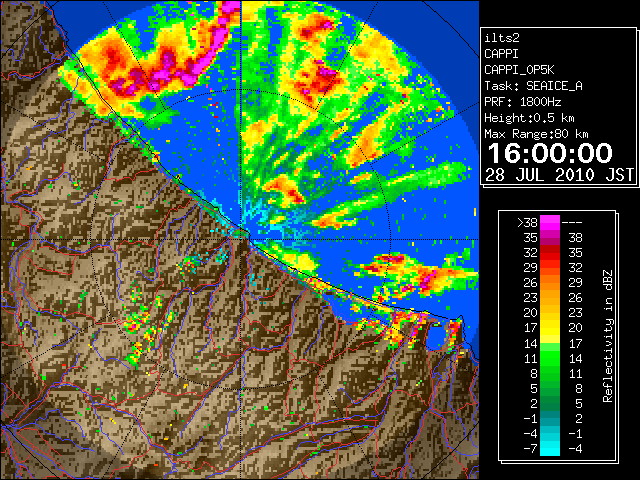This screenshot has width=640, height=480.
Task: Click the '16:00:00' time display
Action: point(550,153)
